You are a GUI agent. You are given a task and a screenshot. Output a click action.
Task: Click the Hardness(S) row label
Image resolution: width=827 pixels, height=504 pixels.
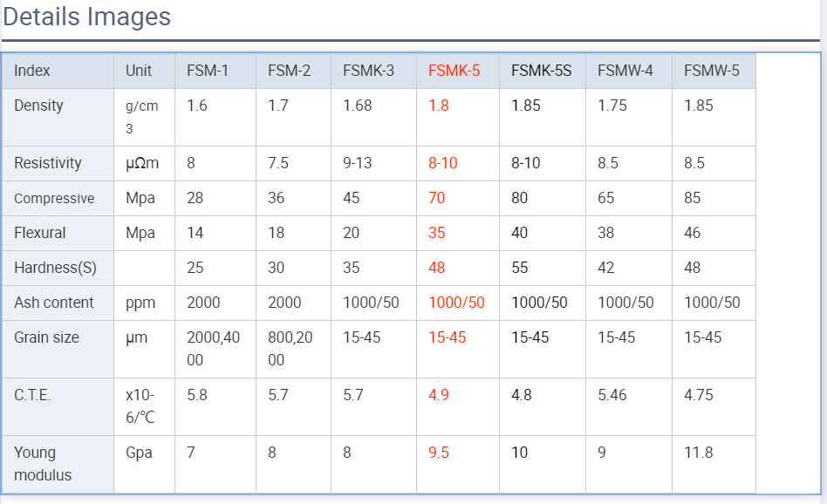(x=55, y=268)
